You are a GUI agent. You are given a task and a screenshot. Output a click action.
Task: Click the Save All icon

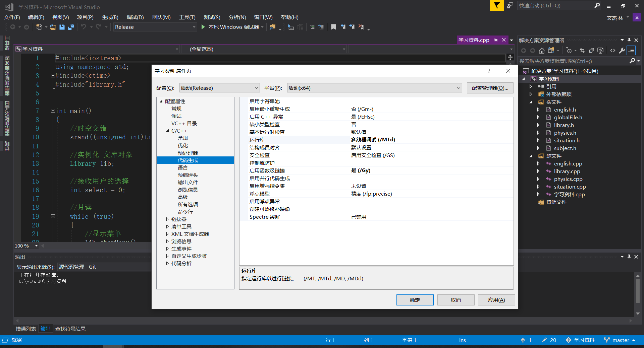click(70, 27)
